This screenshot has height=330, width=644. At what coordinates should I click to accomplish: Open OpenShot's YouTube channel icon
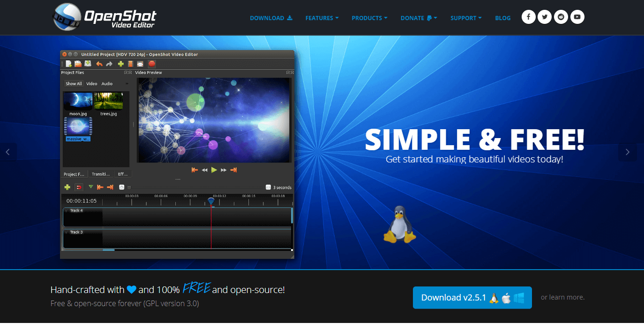pos(577,17)
